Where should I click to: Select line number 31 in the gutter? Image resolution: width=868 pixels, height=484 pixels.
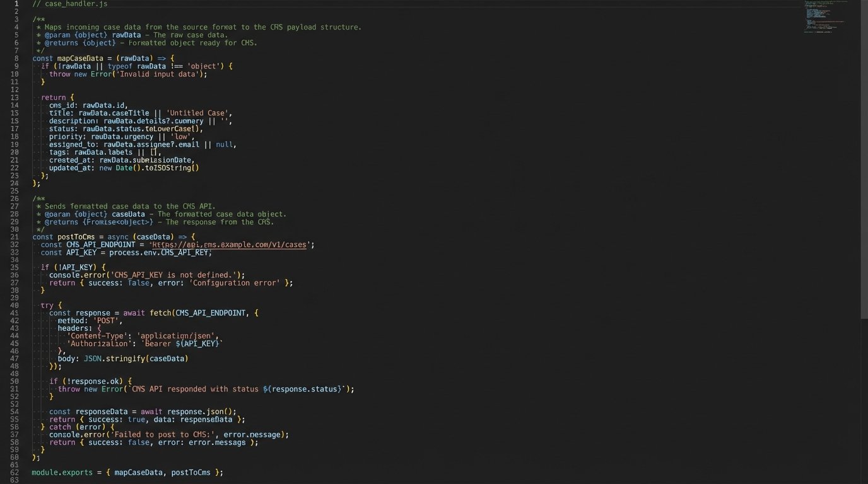pyautogui.click(x=15, y=237)
